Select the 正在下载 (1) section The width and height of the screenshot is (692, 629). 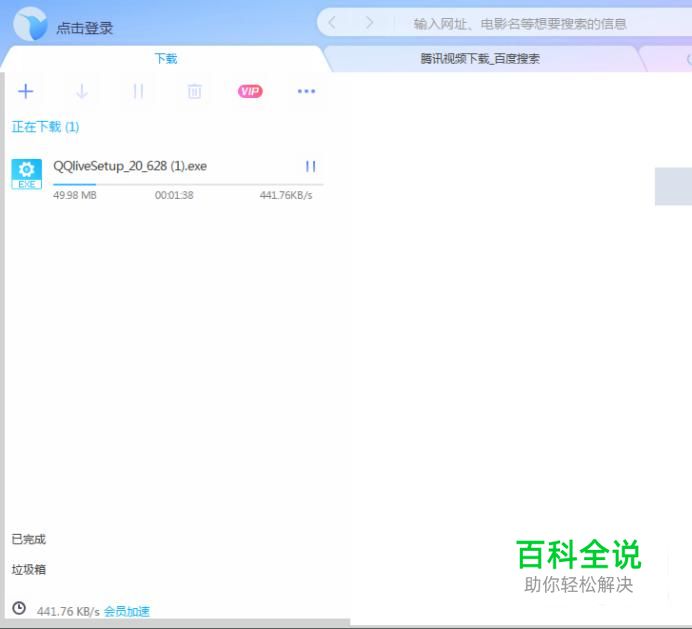click(45, 127)
